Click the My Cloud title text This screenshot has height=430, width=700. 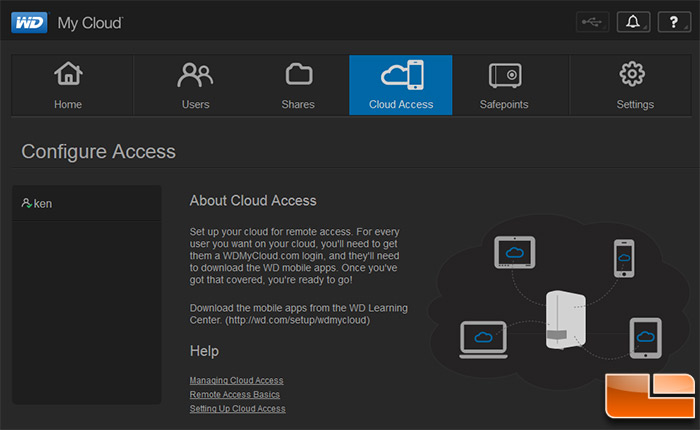click(x=90, y=23)
